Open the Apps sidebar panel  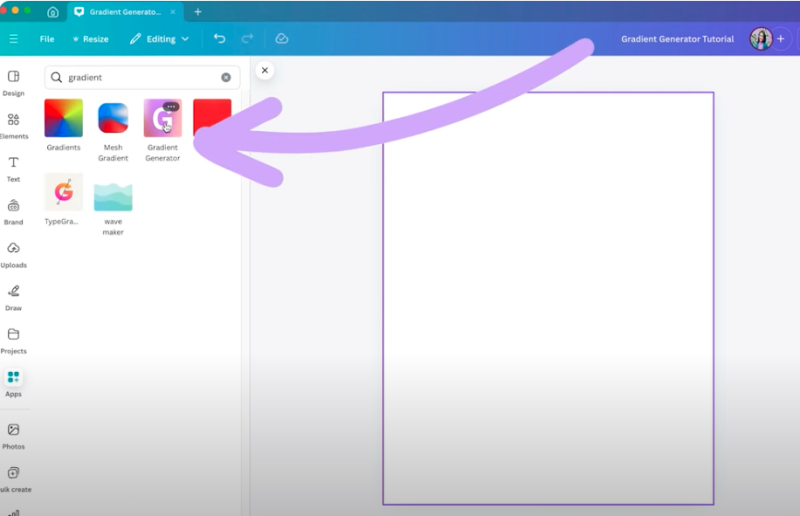pyautogui.click(x=13, y=384)
